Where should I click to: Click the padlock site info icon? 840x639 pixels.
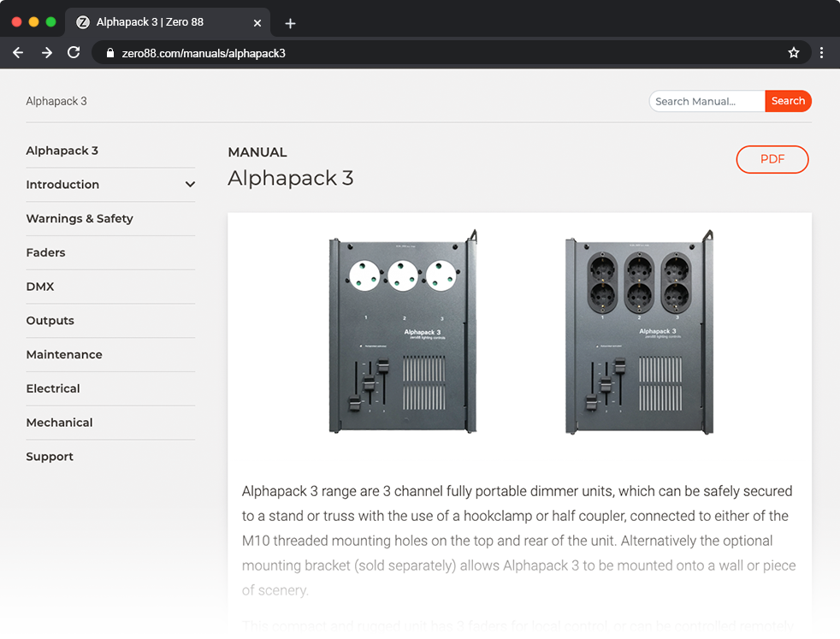pos(109,53)
